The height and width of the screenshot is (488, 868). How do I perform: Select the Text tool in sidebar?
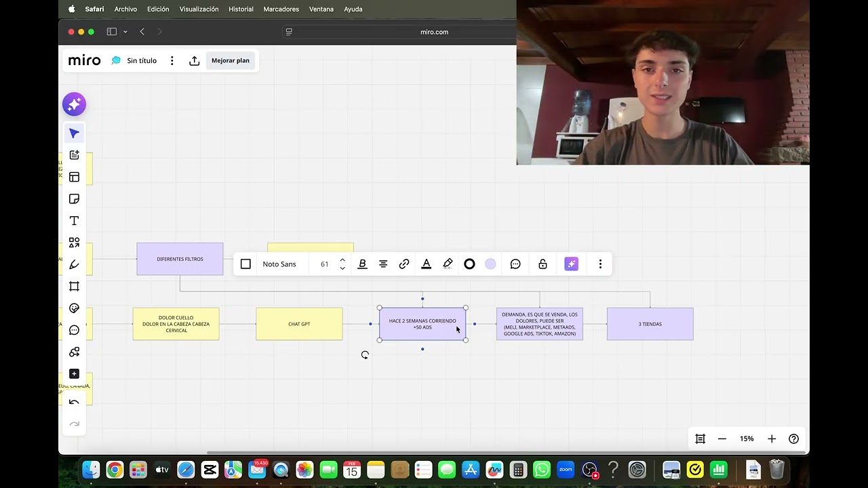(x=74, y=221)
